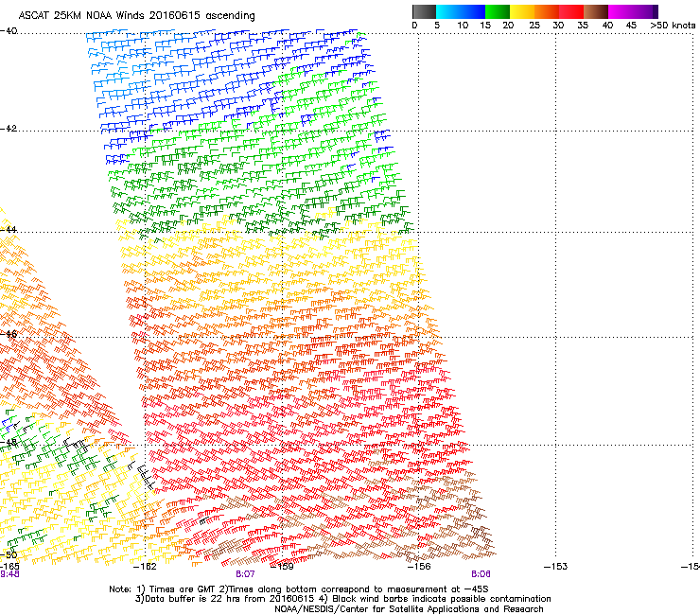Click the legend label '45'
The width and height of the screenshot is (700, 615).
tap(631, 26)
